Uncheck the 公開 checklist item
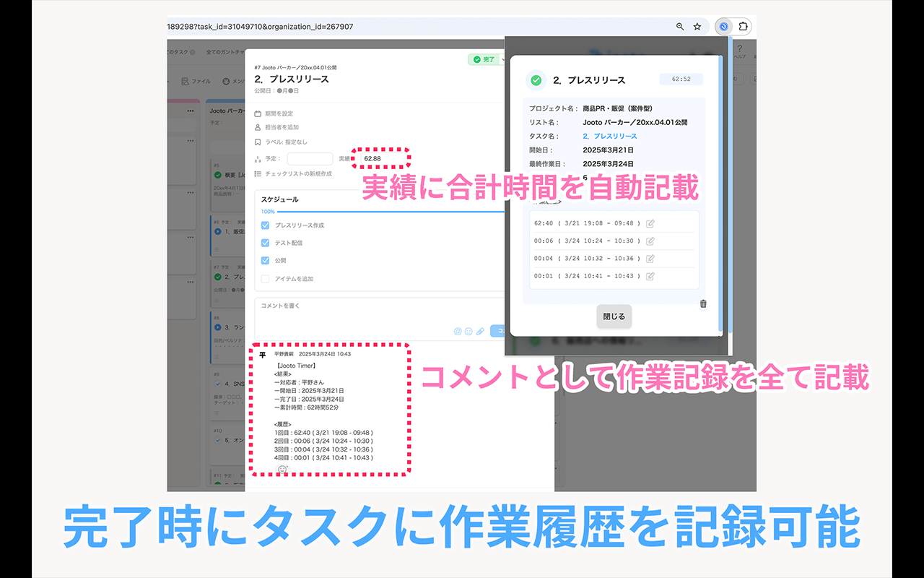The image size is (924, 578). (265, 260)
